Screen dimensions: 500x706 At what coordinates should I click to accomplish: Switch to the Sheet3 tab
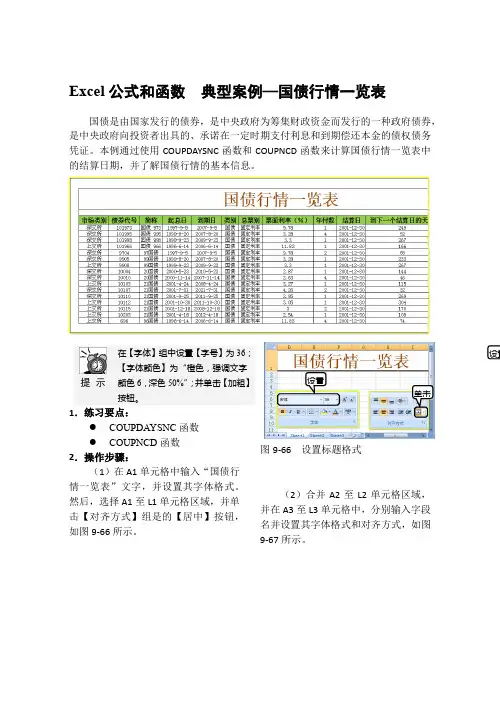click(x=337, y=436)
